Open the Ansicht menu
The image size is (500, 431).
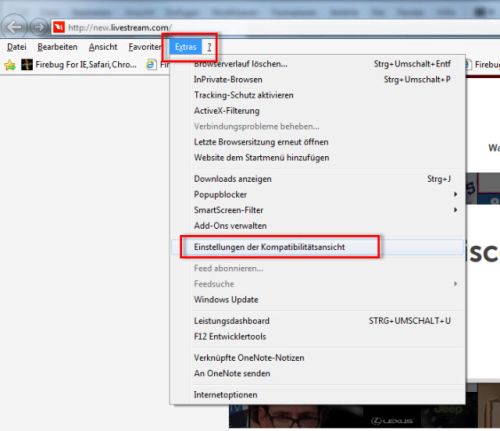coord(103,47)
